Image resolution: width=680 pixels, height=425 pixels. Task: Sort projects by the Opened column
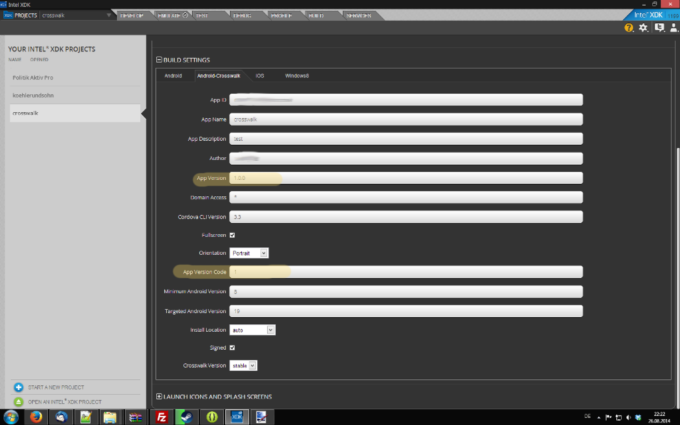pyautogui.click(x=39, y=59)
